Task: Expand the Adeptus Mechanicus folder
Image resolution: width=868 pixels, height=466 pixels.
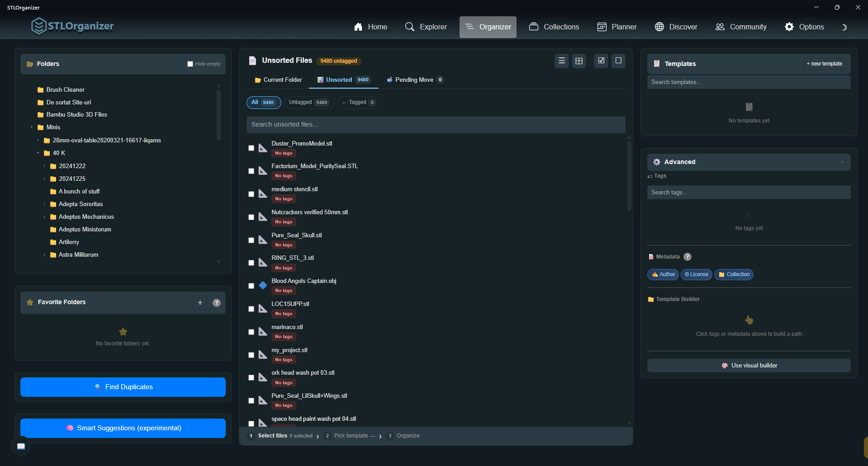Action: tap(44, 217)
